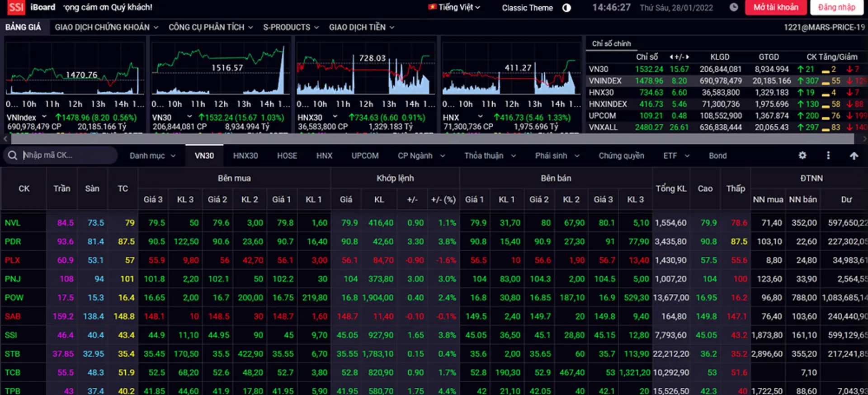Image resolution: width=868 pixels, height=395 pixels.
Task: Click the SSI logo icon
Action: [16, 7]
